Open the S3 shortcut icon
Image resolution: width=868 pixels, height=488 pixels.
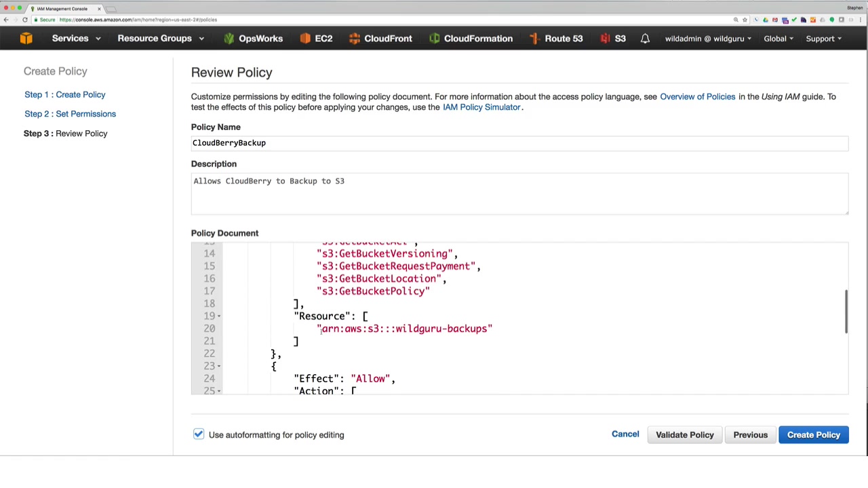605,39
